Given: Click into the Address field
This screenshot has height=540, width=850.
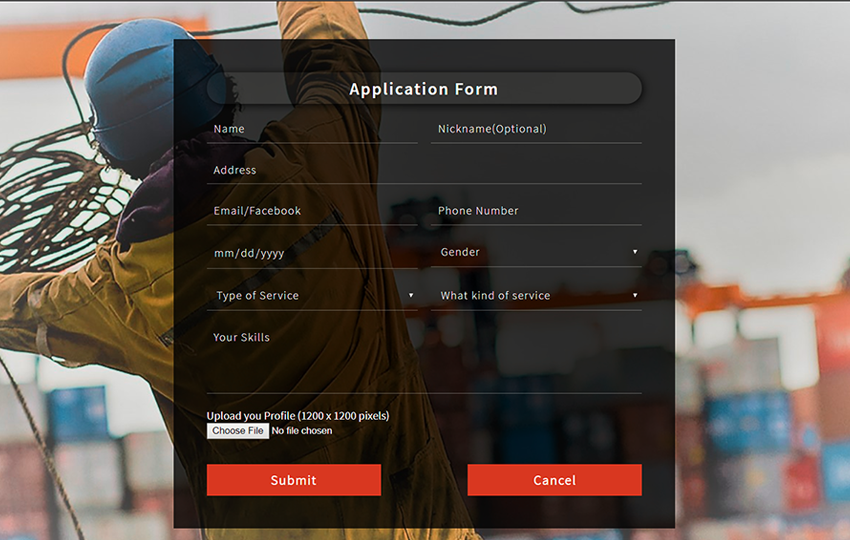Looking at the screenshot, I should (424, 170).
